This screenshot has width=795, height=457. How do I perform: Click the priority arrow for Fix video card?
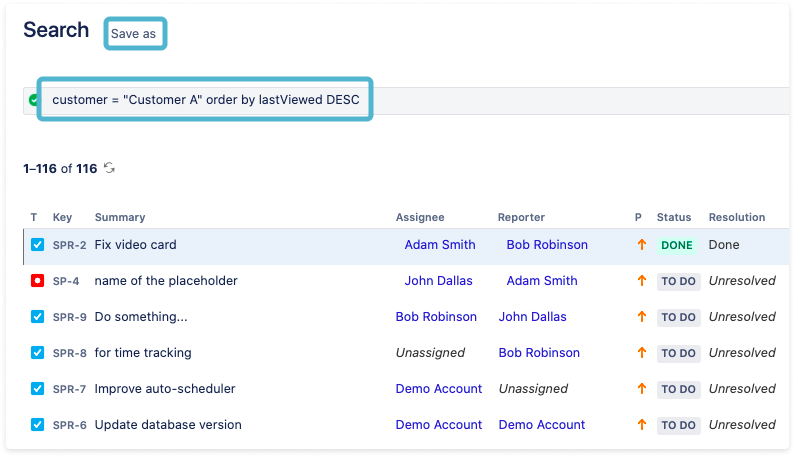(x=641, y=245)
